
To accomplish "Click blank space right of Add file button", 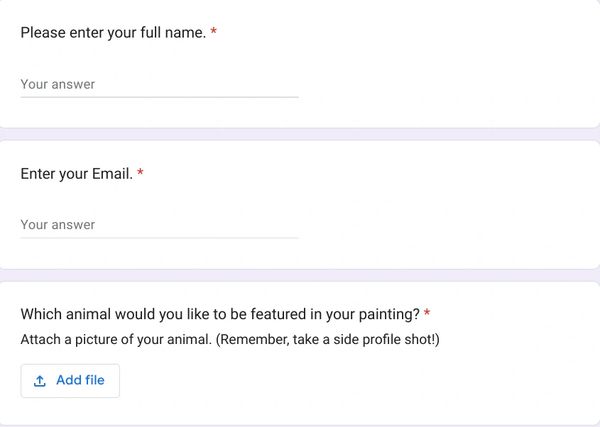I will coord(350,381).
